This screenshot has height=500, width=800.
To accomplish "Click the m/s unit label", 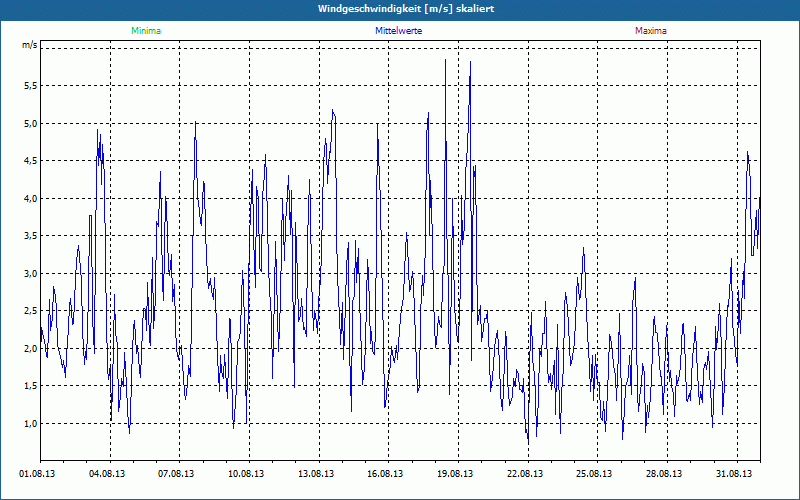I will pos(30,45).
